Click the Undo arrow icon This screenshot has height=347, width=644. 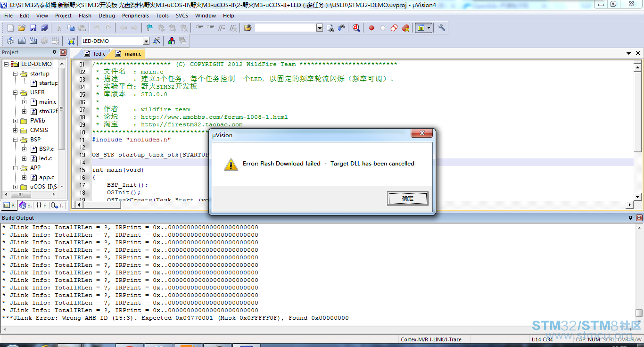[97, 28]
